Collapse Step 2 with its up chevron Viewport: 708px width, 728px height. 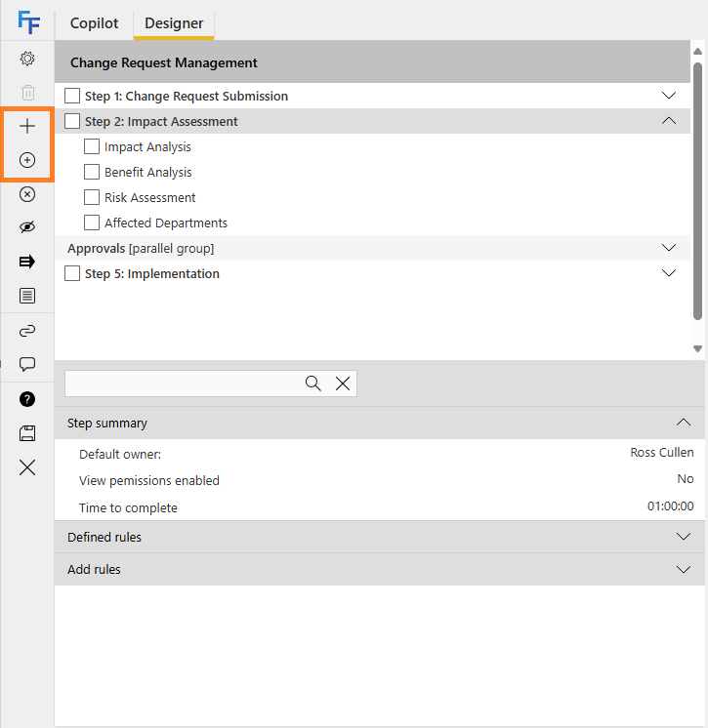coord(669,121)
